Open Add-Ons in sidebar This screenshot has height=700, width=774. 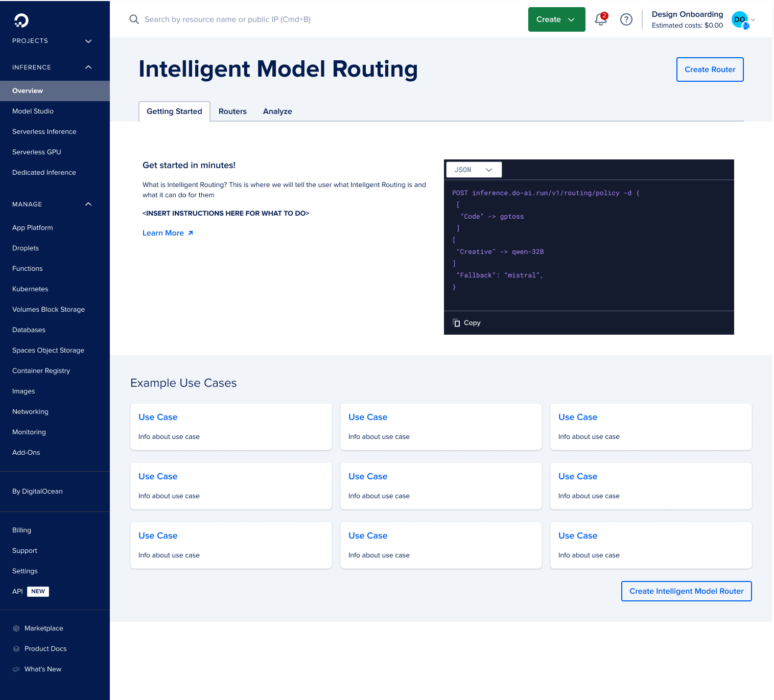(x=55, y=453)
